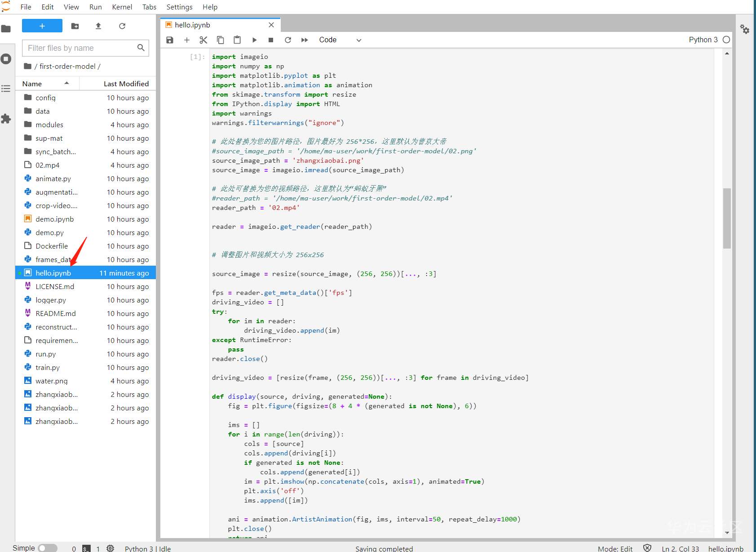Viewport: 756px width, 552px height.
Task: Cut the selected cell with scissors icon
Action: 203,40
